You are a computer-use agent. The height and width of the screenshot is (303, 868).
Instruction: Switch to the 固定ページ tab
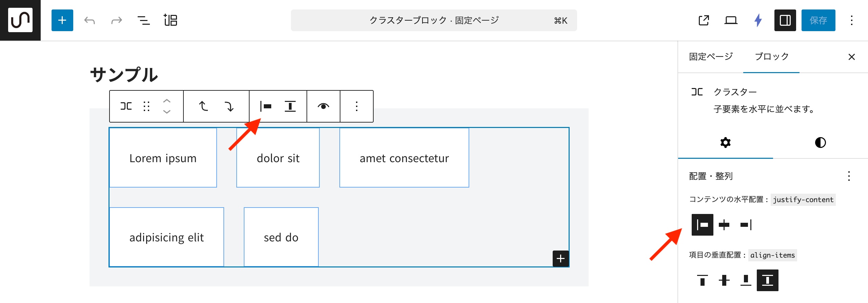tap(711, 57)
